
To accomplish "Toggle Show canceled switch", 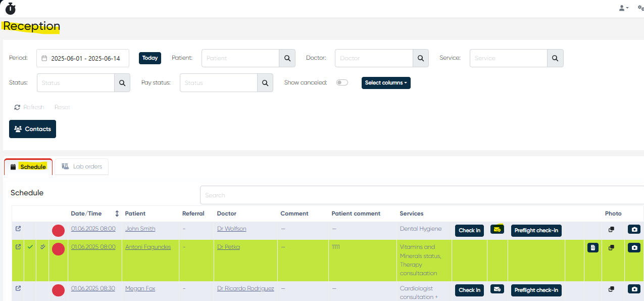I will [342, 82].
